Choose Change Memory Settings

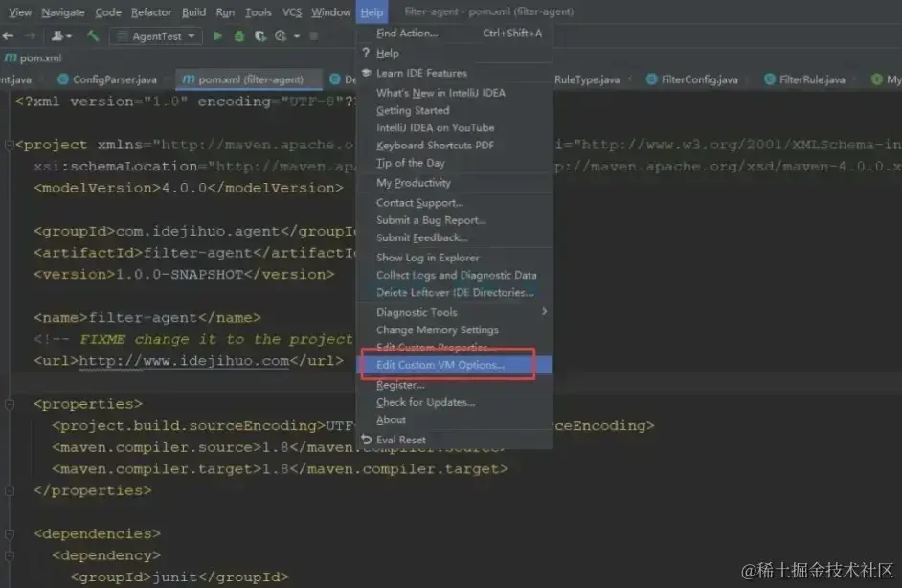pyautogui.click(x=455, y=330)
